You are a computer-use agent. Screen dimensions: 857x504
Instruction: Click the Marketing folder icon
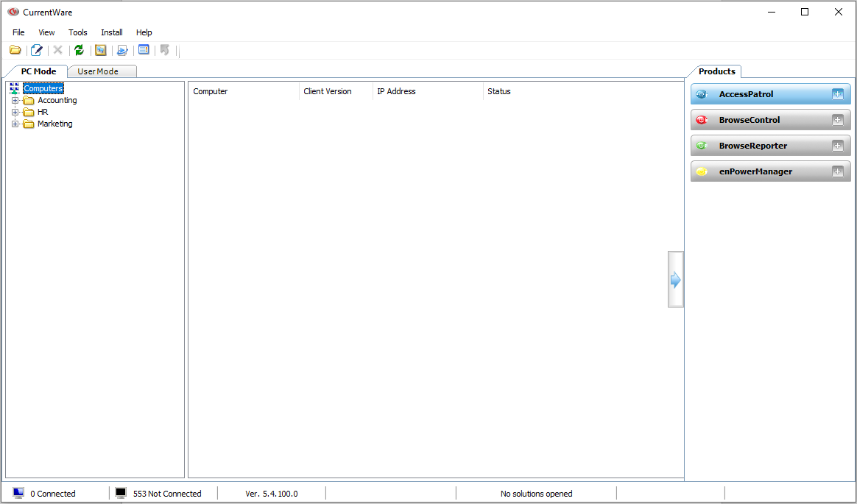coord(29,124)
